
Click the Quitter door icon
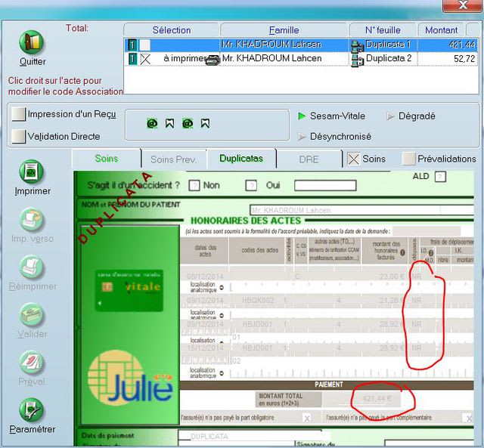pos(32,42)
